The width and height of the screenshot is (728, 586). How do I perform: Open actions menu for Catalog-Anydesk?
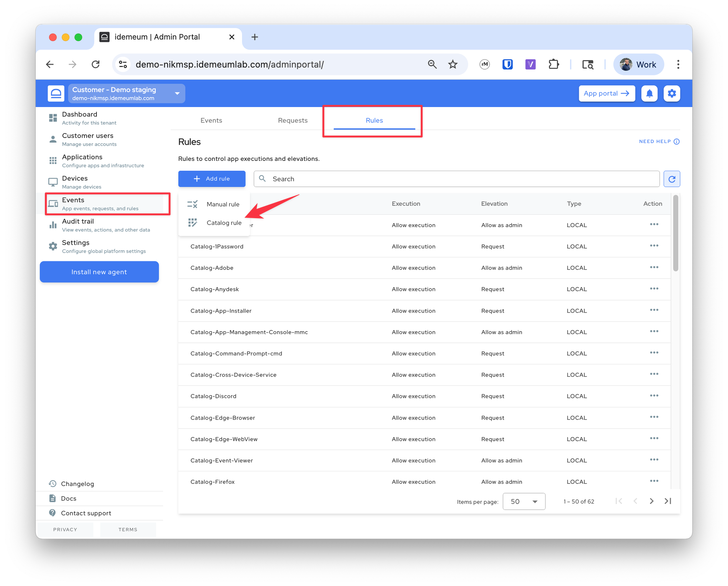tap(654, 289)
